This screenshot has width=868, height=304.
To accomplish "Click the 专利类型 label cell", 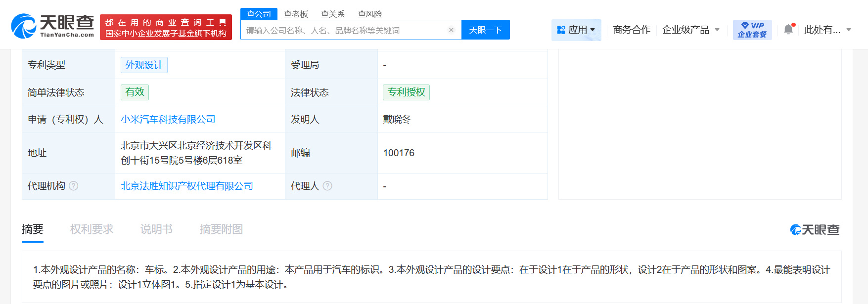I will 68,65.
